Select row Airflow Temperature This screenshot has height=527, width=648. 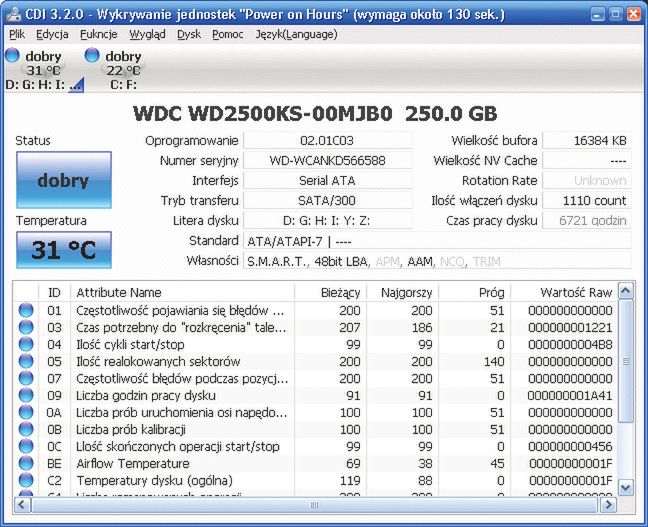315,463
